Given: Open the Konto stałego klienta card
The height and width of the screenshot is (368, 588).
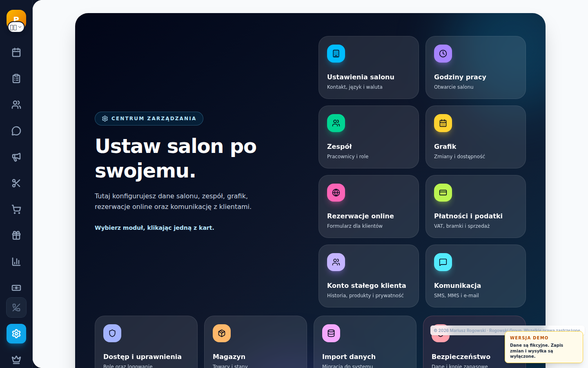Looking at the screenshot, I should tap(369, 276).
